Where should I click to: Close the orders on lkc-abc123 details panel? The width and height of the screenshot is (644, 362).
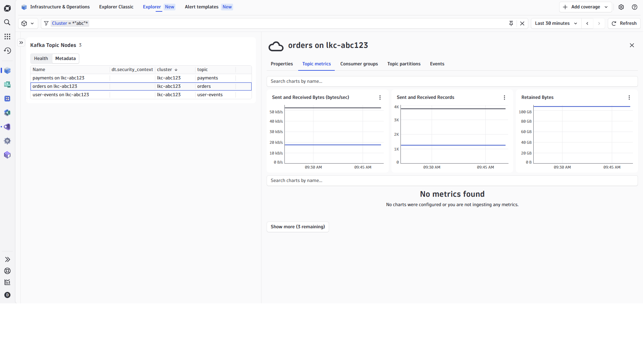[x=632, y=45]
